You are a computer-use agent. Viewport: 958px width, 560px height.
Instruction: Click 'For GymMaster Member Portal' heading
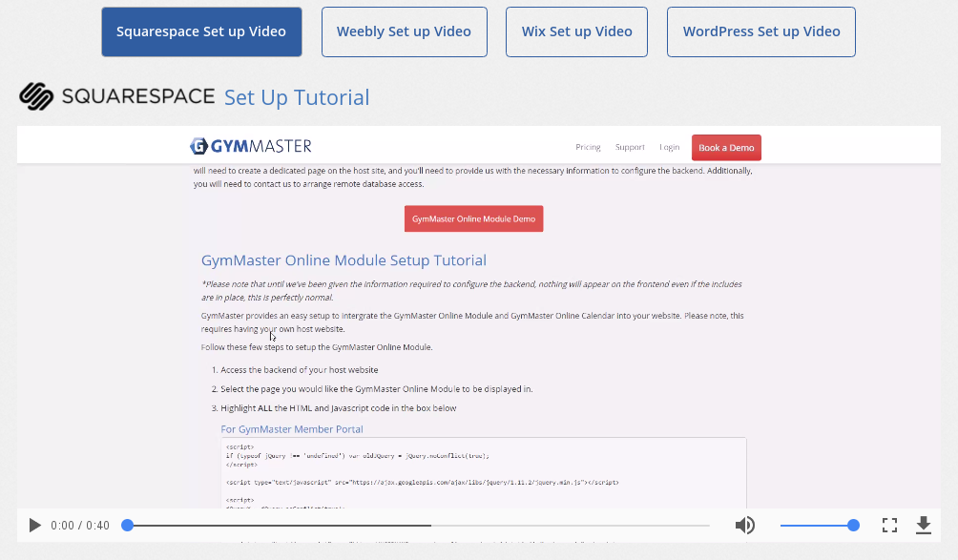pos(291,429)
